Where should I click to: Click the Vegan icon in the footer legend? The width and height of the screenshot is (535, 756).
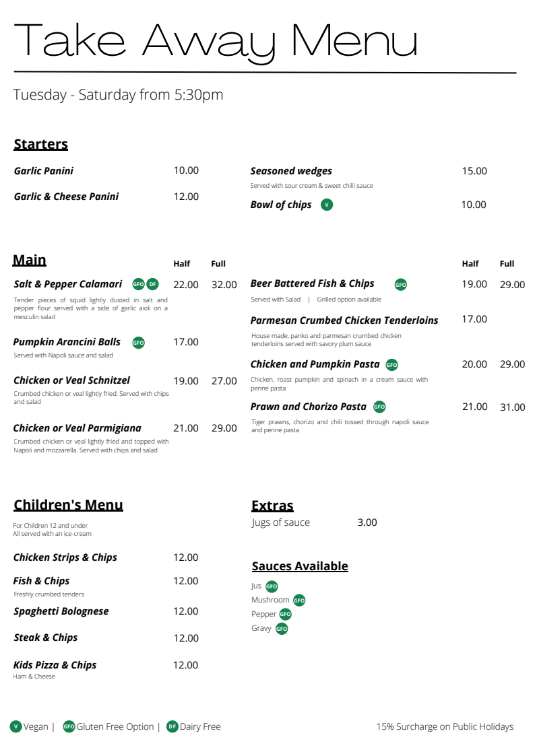click(15, 726)
